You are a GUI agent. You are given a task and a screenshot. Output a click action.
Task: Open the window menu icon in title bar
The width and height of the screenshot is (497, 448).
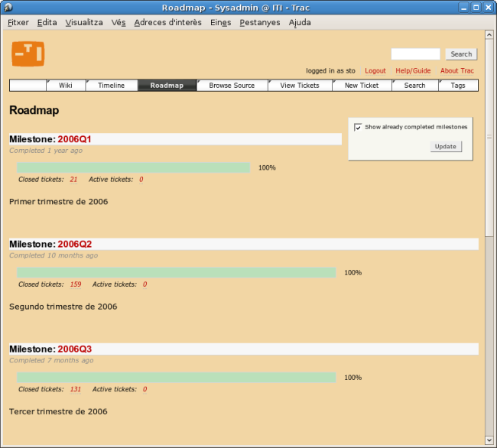coord(8,7)
